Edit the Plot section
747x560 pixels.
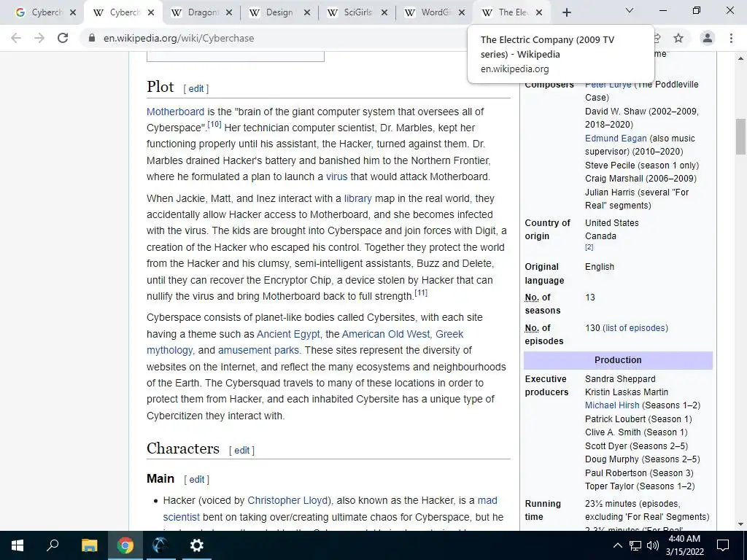click(x=196, y=88)
